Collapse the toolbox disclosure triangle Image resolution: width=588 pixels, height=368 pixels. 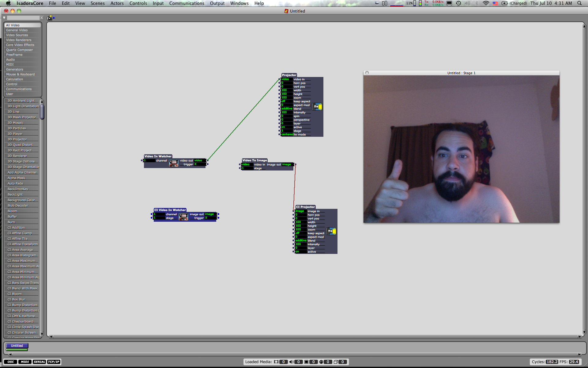click(4, 18)
